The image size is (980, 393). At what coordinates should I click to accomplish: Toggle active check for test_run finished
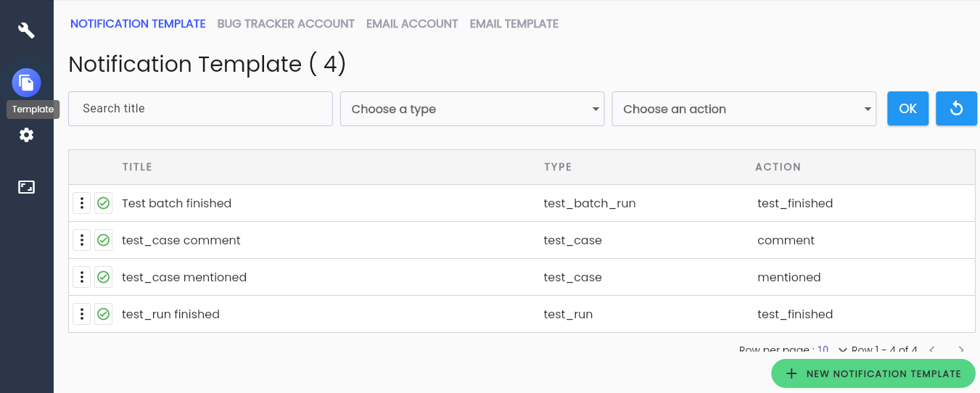tap(103, 314)
